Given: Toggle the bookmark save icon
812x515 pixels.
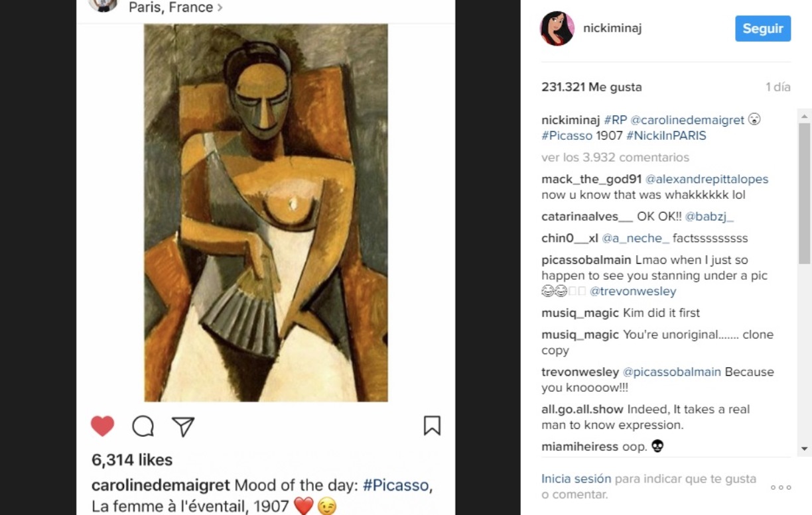Looking at the screenshot, I should 432,426.
